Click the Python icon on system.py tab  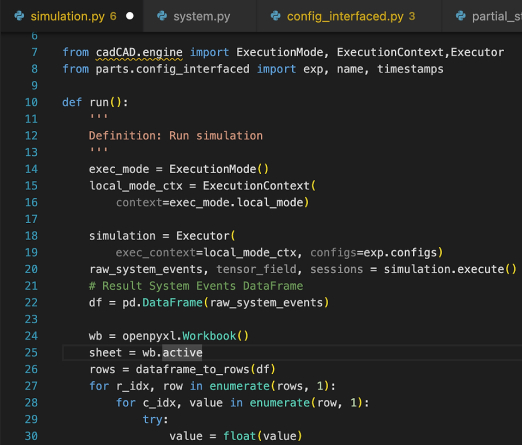click(162, 16)
